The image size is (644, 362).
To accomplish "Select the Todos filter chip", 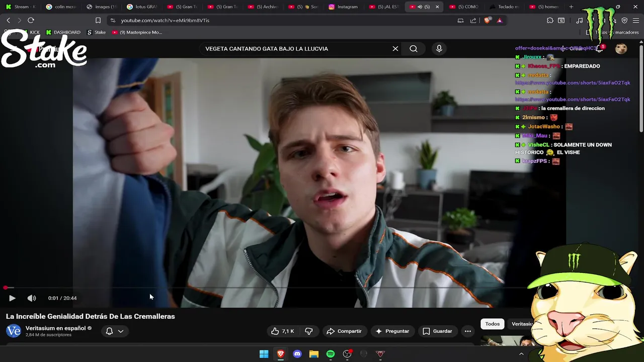I will [493, 324].
